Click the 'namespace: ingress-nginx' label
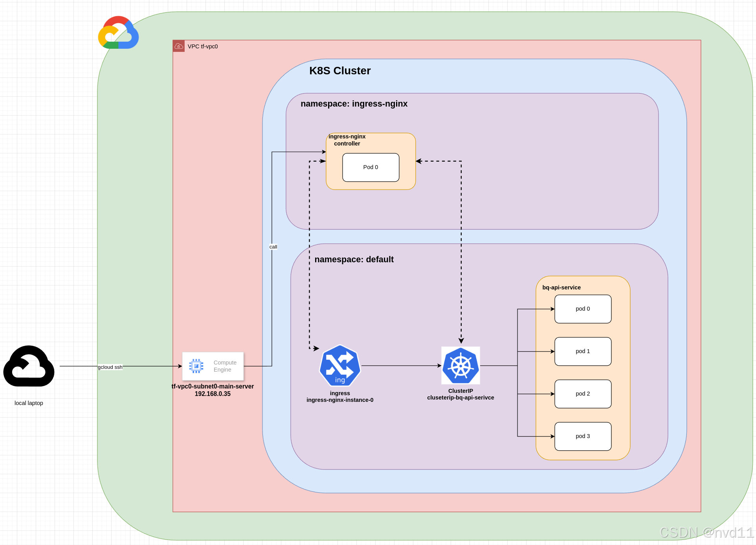The height and width of the screenshot is (545, 756). tap(354, 104)
